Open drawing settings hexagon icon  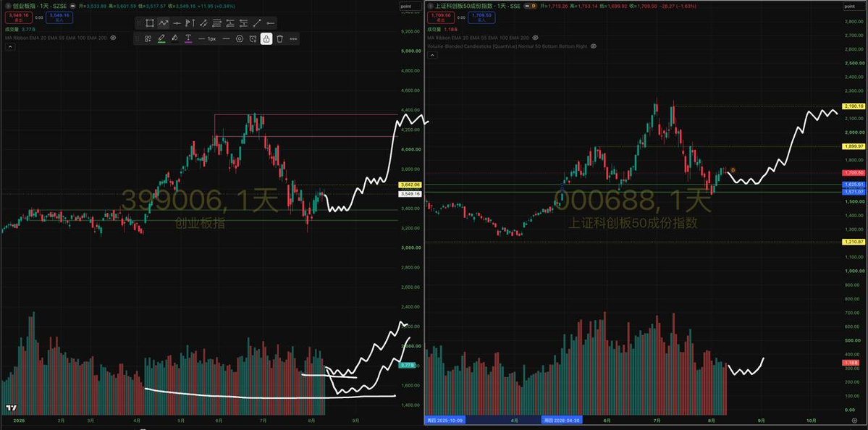click(x=239, y=39)
